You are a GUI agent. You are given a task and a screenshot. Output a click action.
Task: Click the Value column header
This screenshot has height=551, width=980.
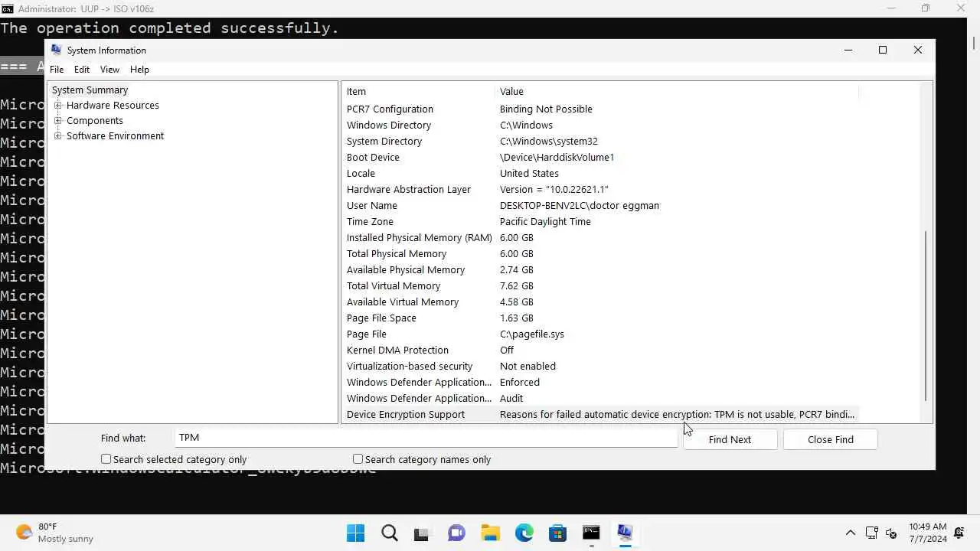[x=677, y=92]
